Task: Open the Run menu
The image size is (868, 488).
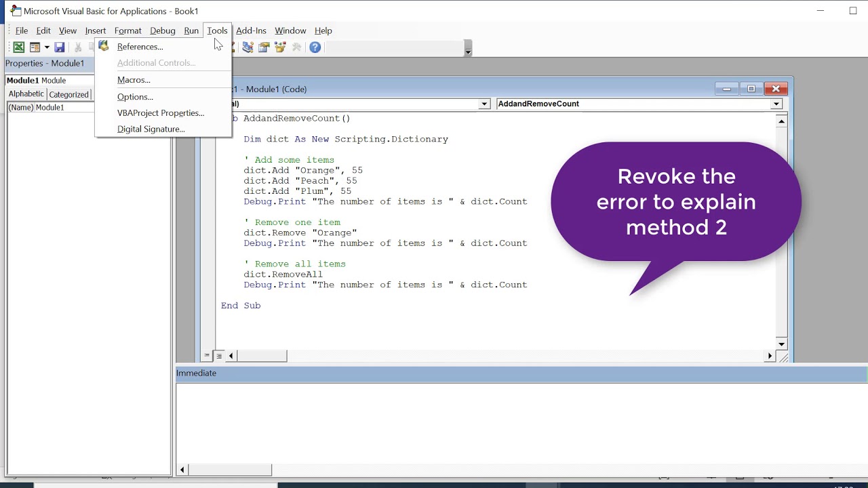Action: [191, 30]
